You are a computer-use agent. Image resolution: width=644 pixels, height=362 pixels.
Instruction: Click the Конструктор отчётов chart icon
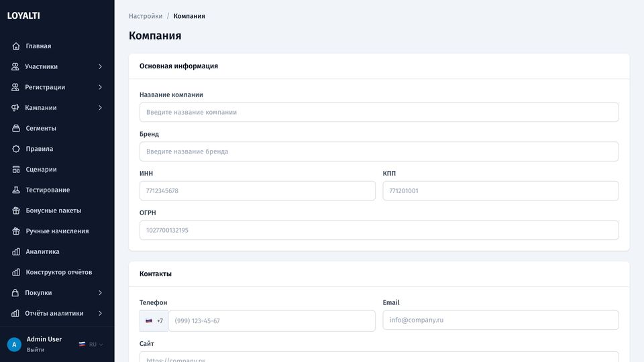(16, 272)
